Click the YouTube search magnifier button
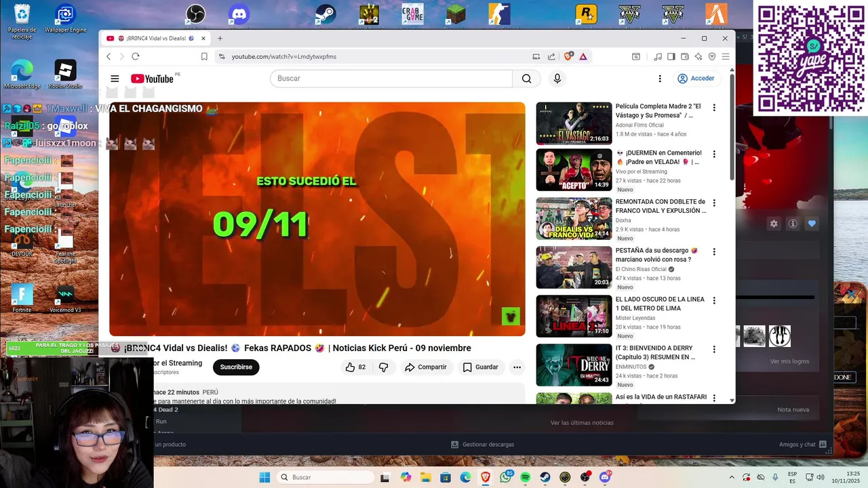868x488 pixels. pyautogui.click(x=526, y=79)
